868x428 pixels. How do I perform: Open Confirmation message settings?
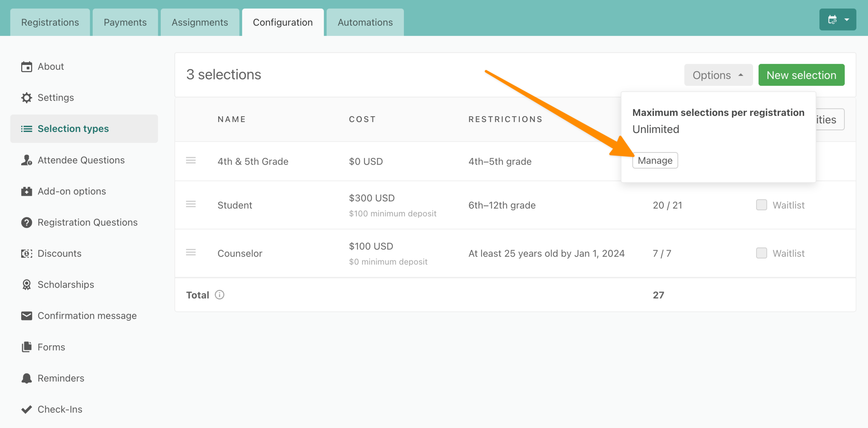pos(84,316)
